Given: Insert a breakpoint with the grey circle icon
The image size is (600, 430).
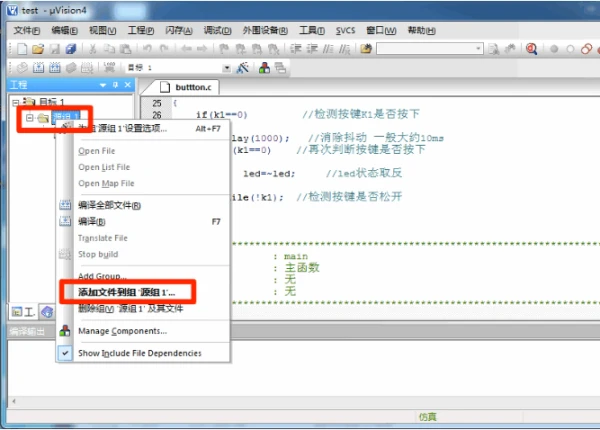Looking at the screenshot, I should [x=554, y=49].
